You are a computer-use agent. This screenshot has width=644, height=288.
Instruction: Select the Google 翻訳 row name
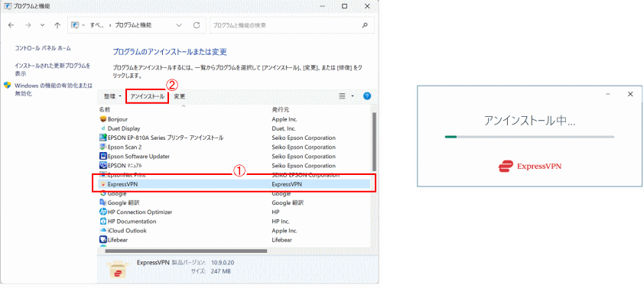coord(123,202)
